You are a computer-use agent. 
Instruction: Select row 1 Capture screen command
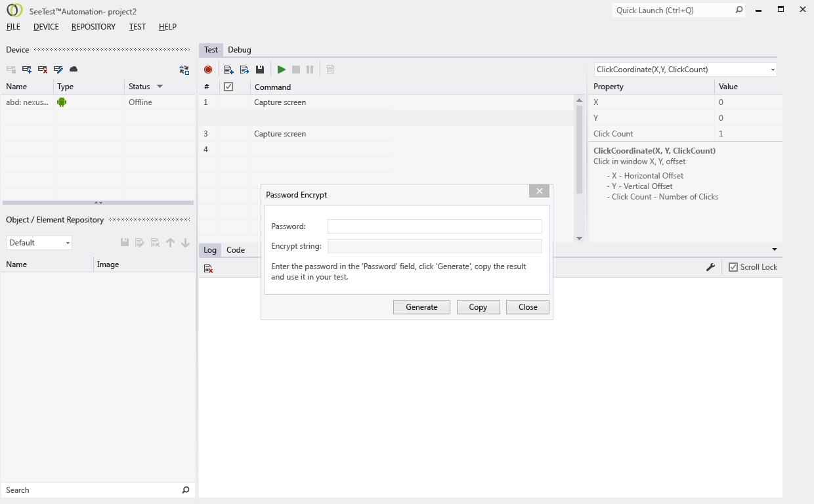pyautogui.click(x=387, y=102)
